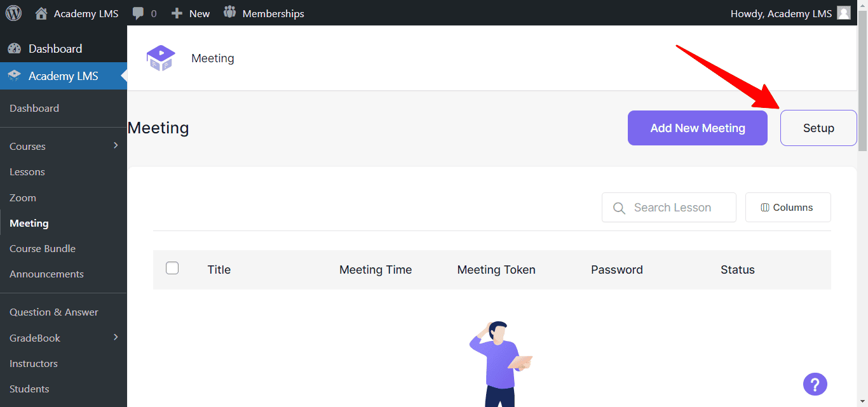Open the Academy LMS sidebar menu
The width and height of the screenshot is (868, 407).
[x=64, y=76]
